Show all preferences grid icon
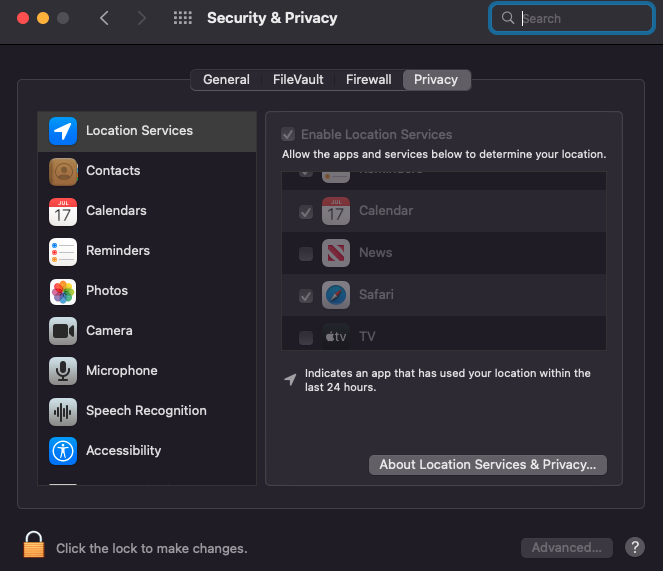The width and height of the screenshot is (663, 571). pyautogui.click(x=183, y=18)
